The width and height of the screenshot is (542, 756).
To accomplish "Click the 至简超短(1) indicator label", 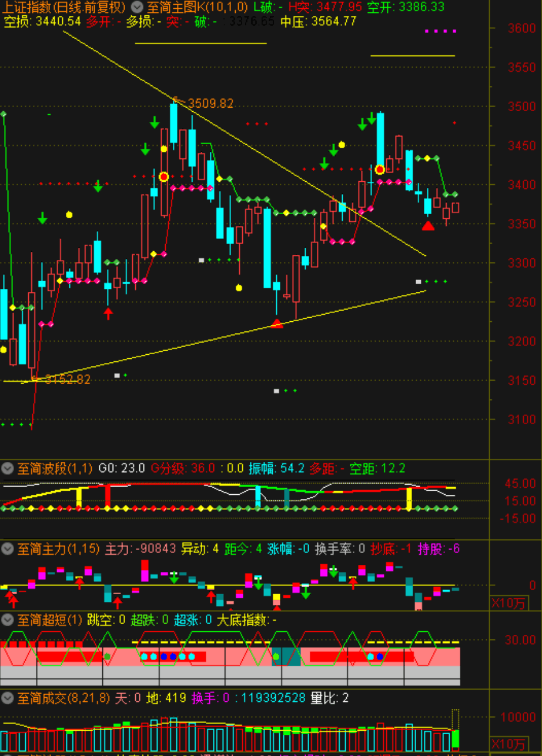I will pyautogui.click(x=49, y=620).
